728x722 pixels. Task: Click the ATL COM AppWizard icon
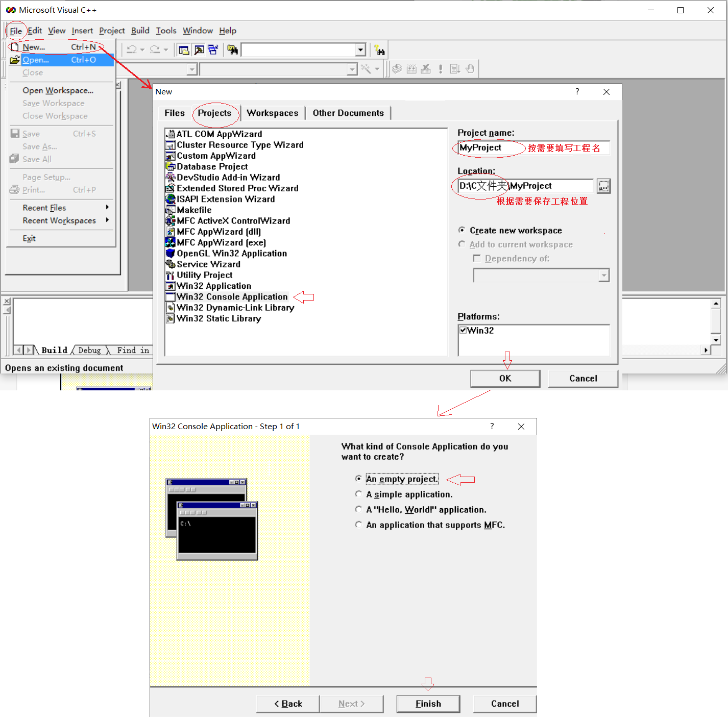171,134
